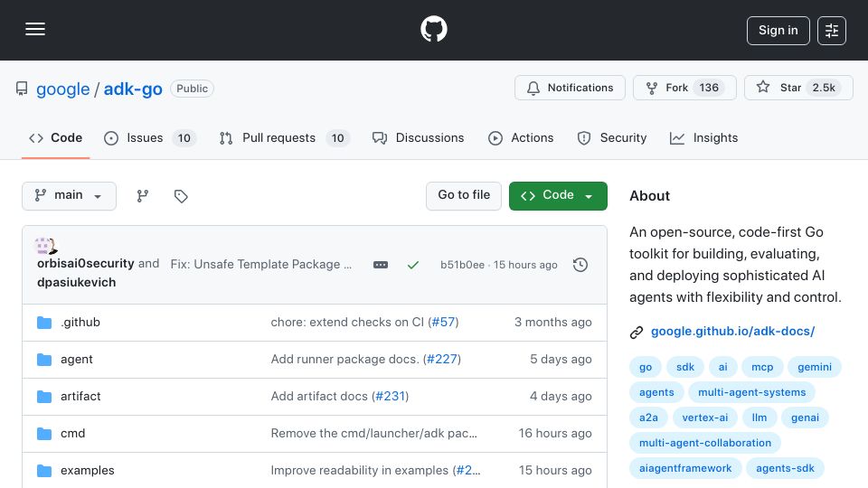Open the agent folder
Viewport: 868px width, 488px height.
pyautogui.click(x=76, y=360)
